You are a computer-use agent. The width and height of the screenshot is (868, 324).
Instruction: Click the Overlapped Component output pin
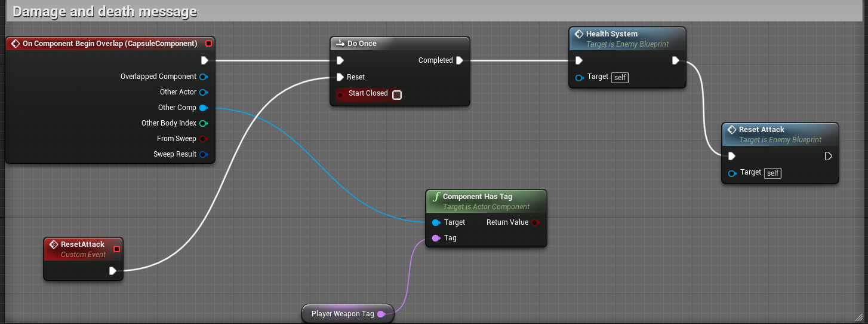pos(203,77)
